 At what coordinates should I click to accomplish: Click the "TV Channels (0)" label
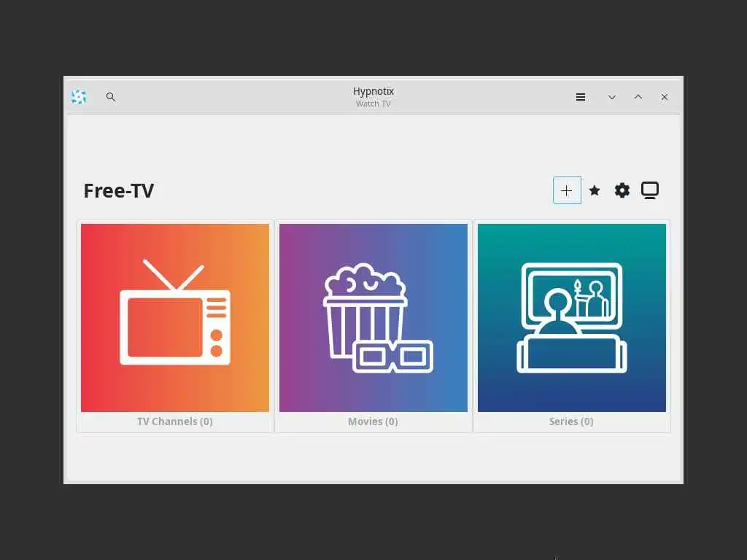[175, 421]
